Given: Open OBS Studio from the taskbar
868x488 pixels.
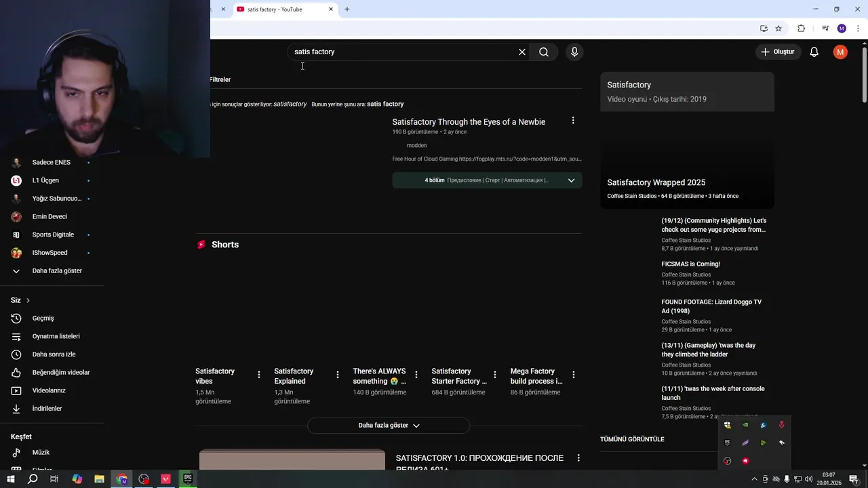Looking at the screenshot, I should (144, 479).
